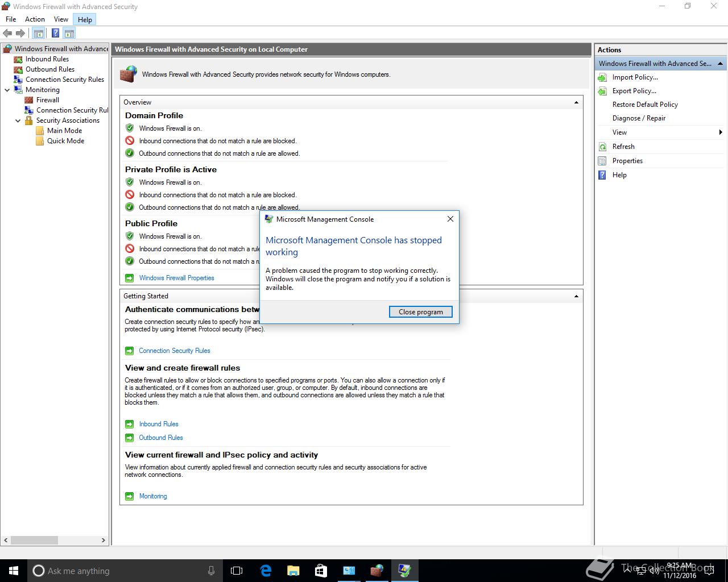Open the Windows Store taskbar icon

coord(321,571)
